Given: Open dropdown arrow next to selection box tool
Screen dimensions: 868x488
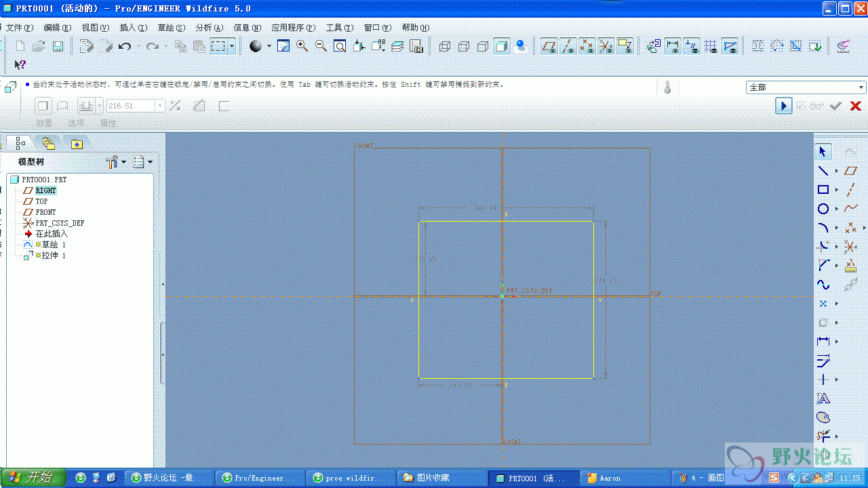Looking at the screenshot, I should pyautogui.click(x=232, y=46).
